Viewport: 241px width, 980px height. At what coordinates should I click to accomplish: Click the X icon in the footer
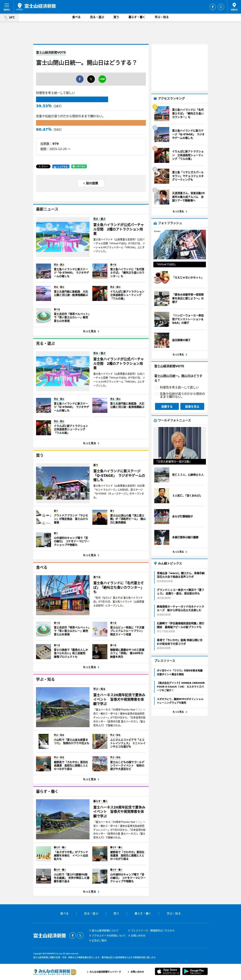[80, 935]
